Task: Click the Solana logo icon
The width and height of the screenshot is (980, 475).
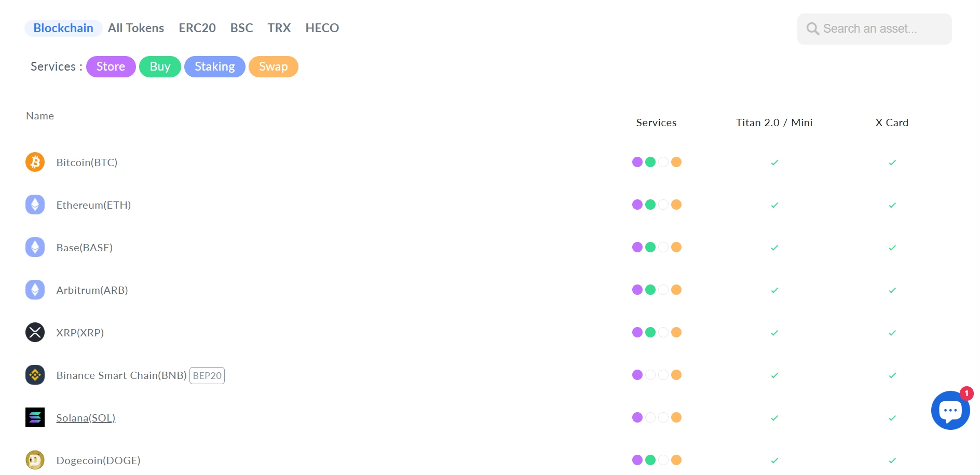Action: pos(35,417)
